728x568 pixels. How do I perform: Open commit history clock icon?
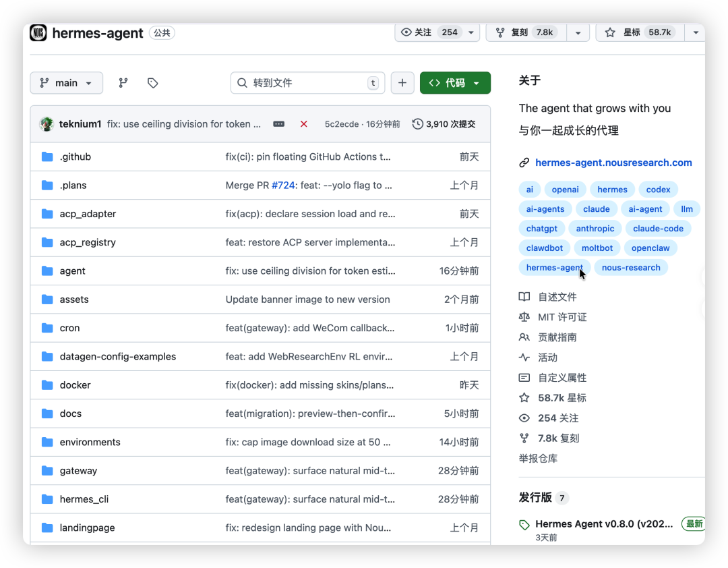[417, 124]
